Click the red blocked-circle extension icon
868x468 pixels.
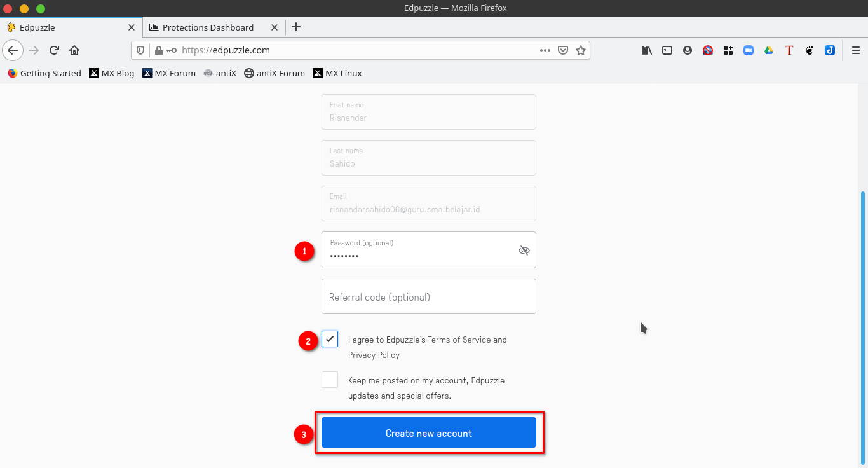tap(708, 50)
